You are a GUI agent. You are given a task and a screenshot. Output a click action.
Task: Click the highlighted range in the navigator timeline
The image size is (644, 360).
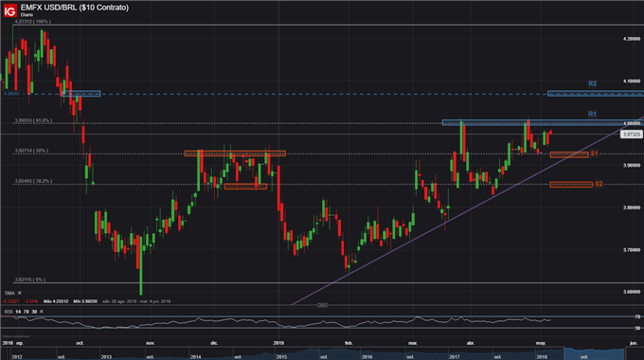(595, 353)
